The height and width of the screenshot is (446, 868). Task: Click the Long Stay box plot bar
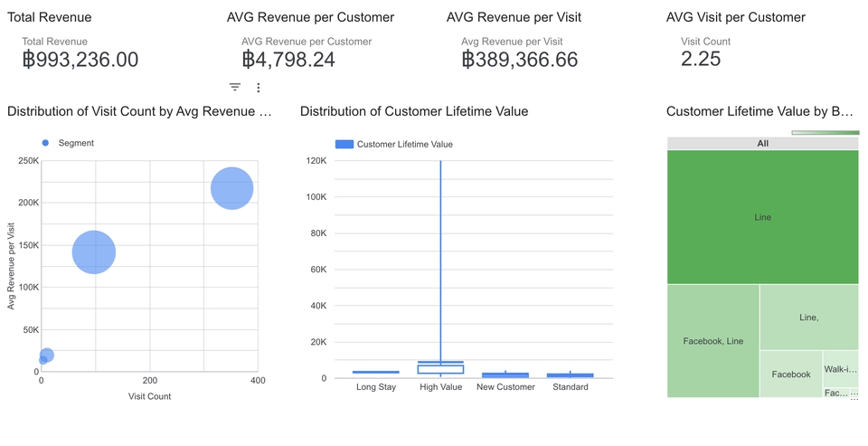coord(375,372)
